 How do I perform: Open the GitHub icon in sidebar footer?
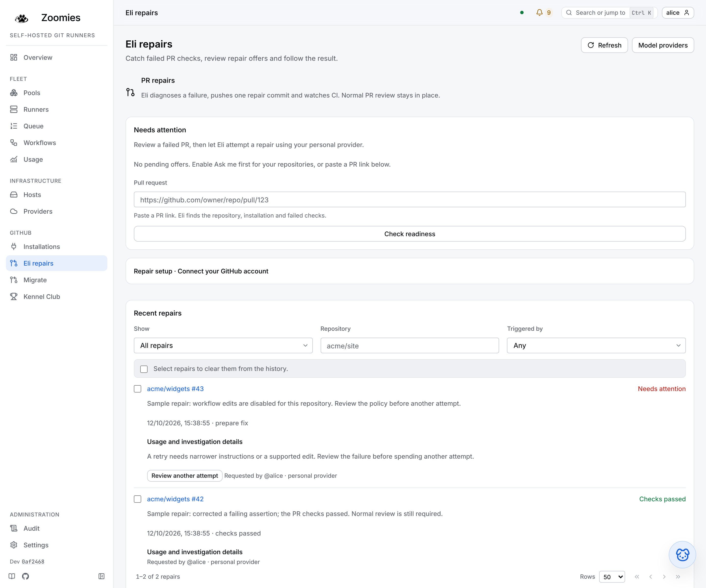coord(25,576)
